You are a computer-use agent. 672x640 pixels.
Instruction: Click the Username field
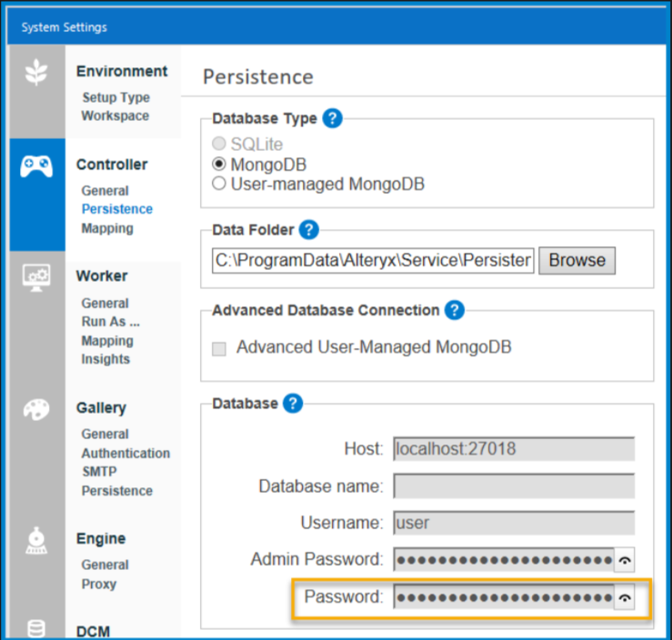(514, 523)
